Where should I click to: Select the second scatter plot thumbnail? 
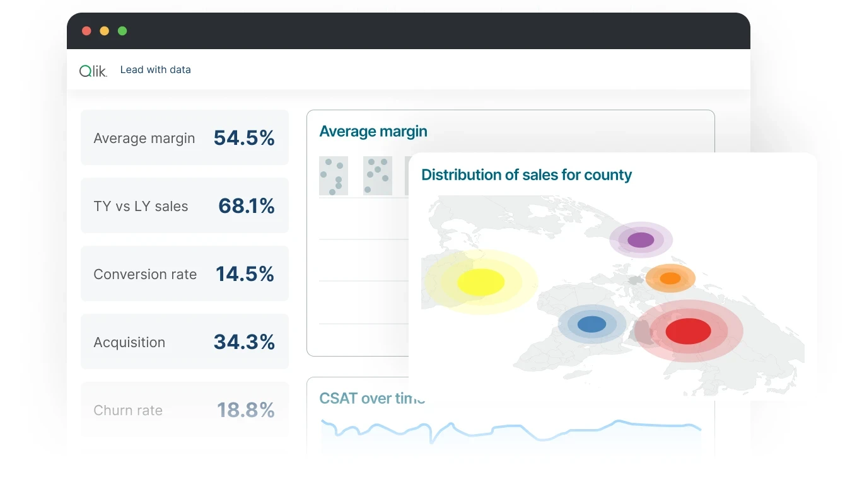coord(378,176)
